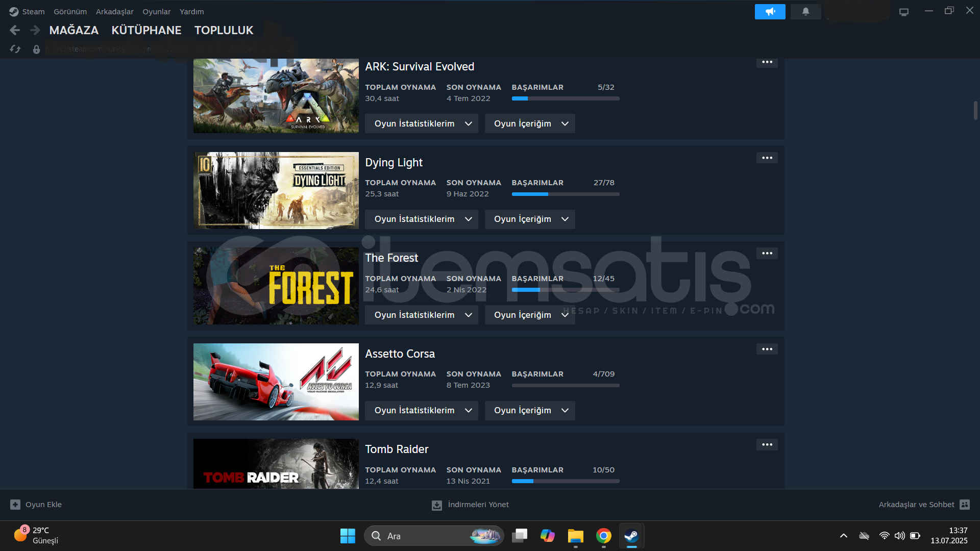
Task: Go back with the left arrow
Action: [15, 30]
